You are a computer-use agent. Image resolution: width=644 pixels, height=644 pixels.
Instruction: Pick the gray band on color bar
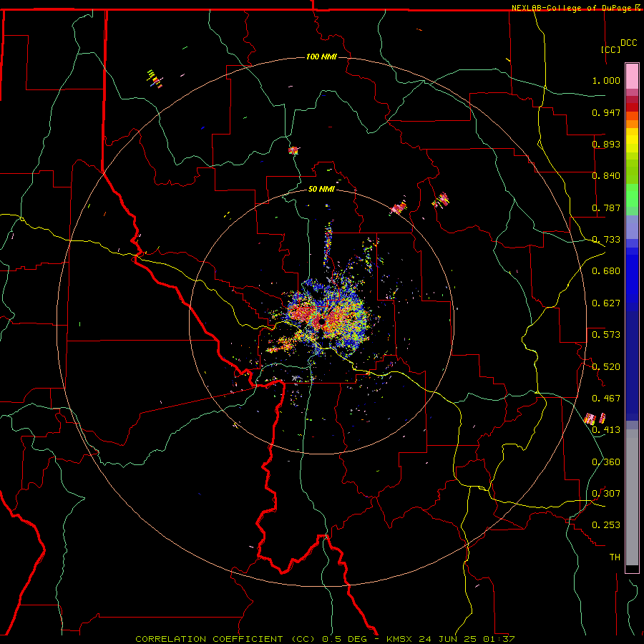(632, 497)
